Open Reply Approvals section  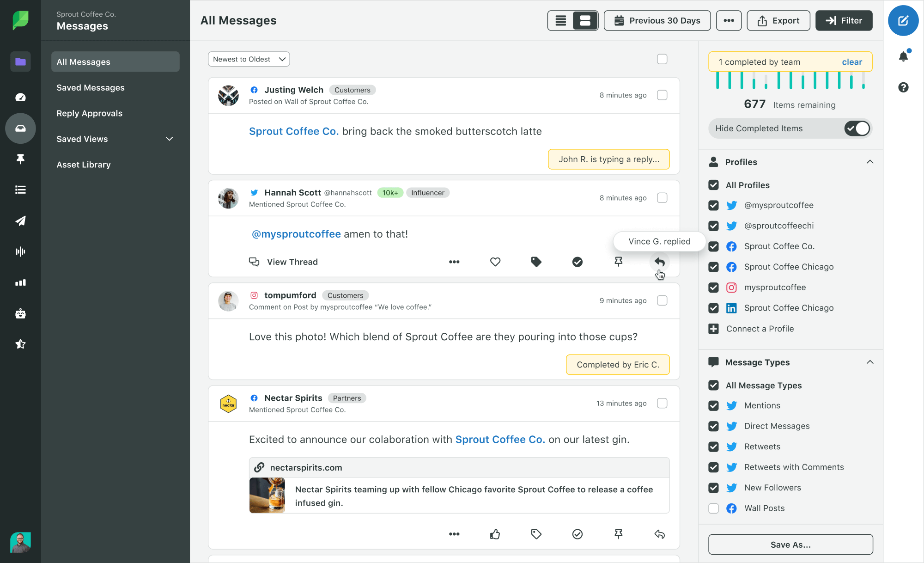point(89,113)
